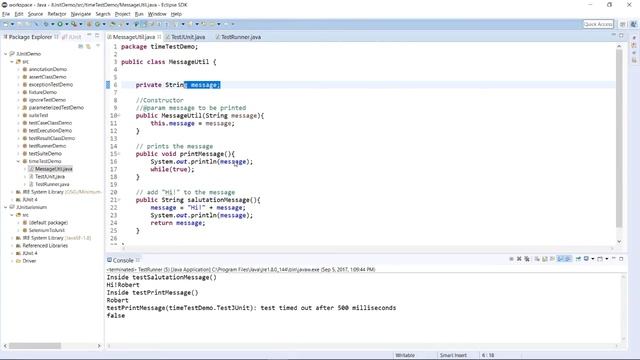Select the Driver folder in tree
This screenshot has height=360, width=640.
(29, 261)
